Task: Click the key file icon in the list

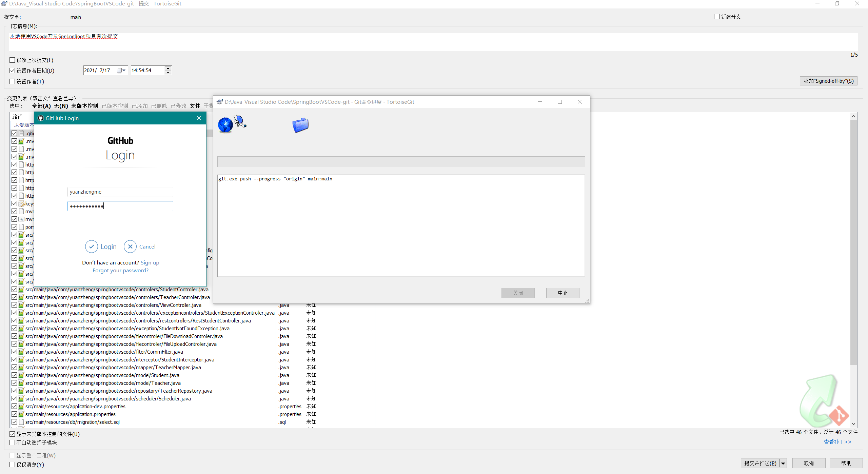Action: point(21,203)
